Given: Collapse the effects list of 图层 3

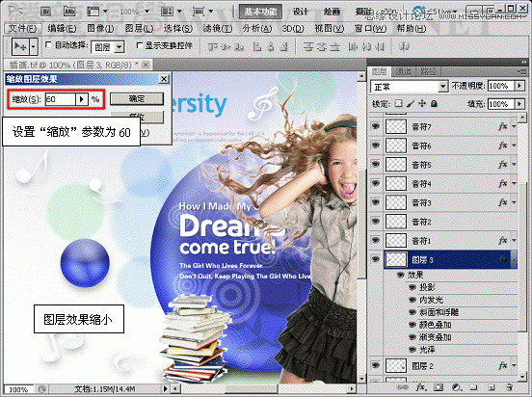Looking at the screenshot, I should pyautogui.click(x=514, y=259).
